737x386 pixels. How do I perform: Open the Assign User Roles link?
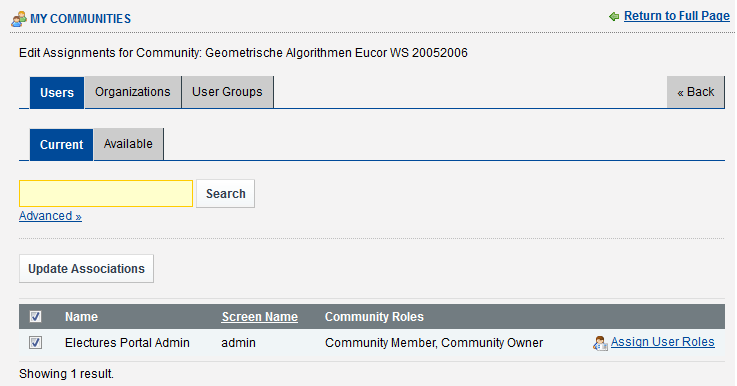663,342
